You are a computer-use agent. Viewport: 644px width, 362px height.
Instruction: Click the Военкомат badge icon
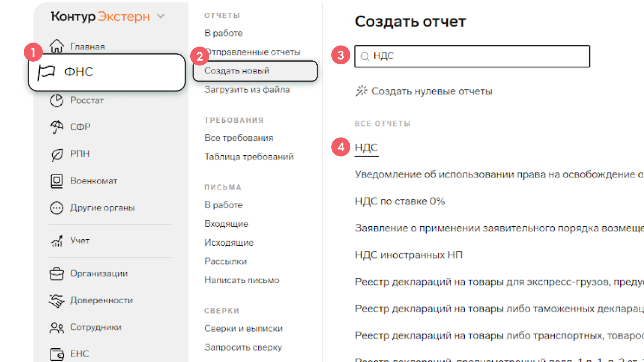point(57,181)
